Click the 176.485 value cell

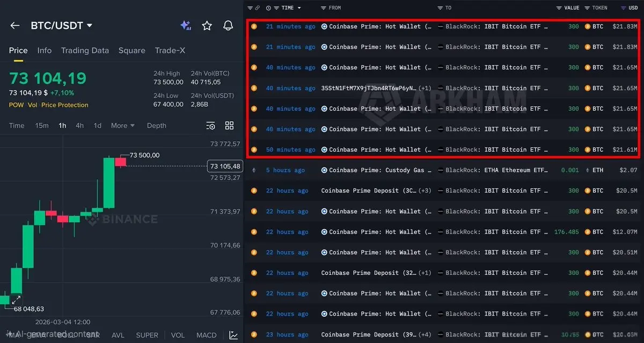567,232
